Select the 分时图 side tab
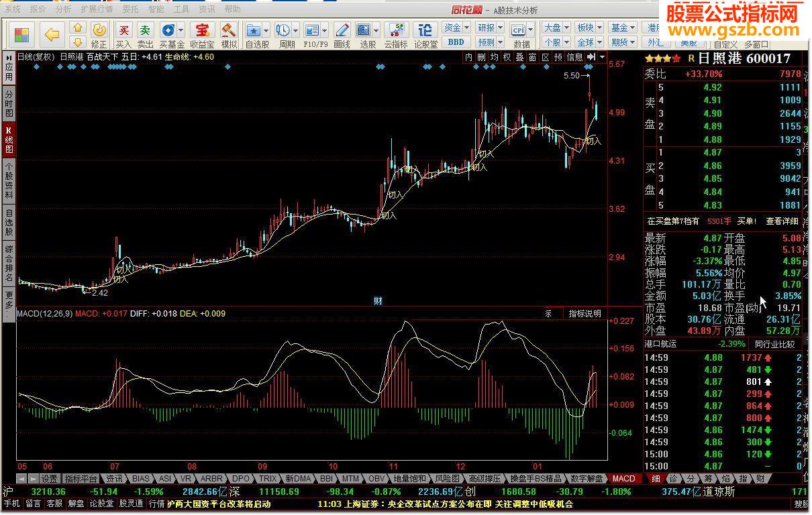Viewport: 812px width, 515px height. [x=9, y=104]
